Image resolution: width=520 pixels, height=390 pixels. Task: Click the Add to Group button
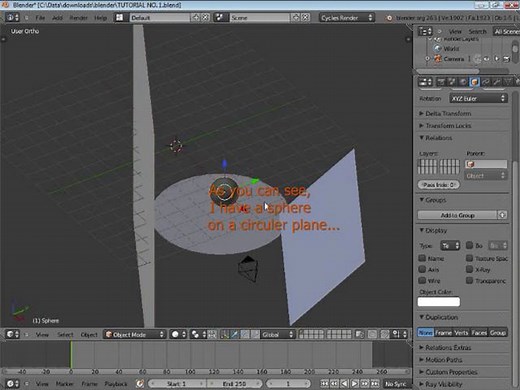[x=457, y=215]
